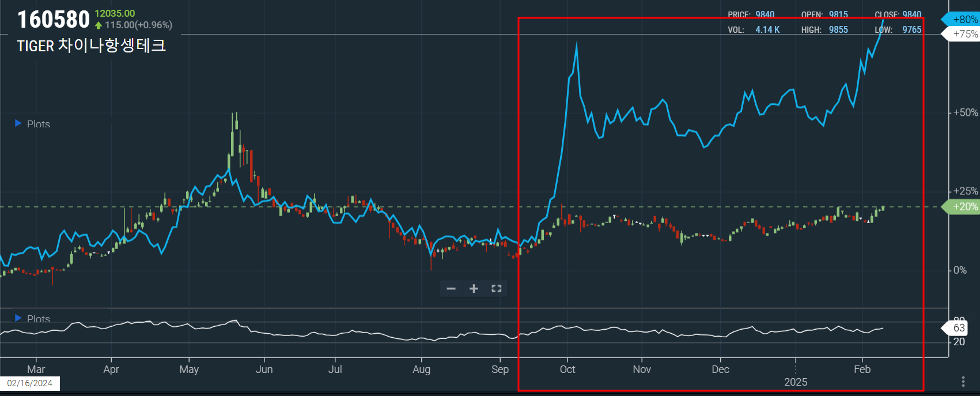This screenshot has height=396, width=980.
Task: Expand Plots in the main price panel
Action: click(32, 124)
